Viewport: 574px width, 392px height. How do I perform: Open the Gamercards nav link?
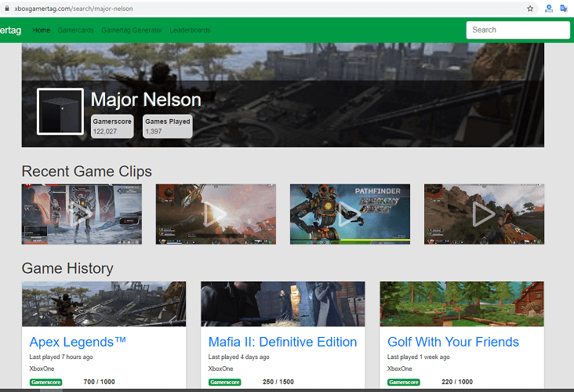(x=76, y=30)
